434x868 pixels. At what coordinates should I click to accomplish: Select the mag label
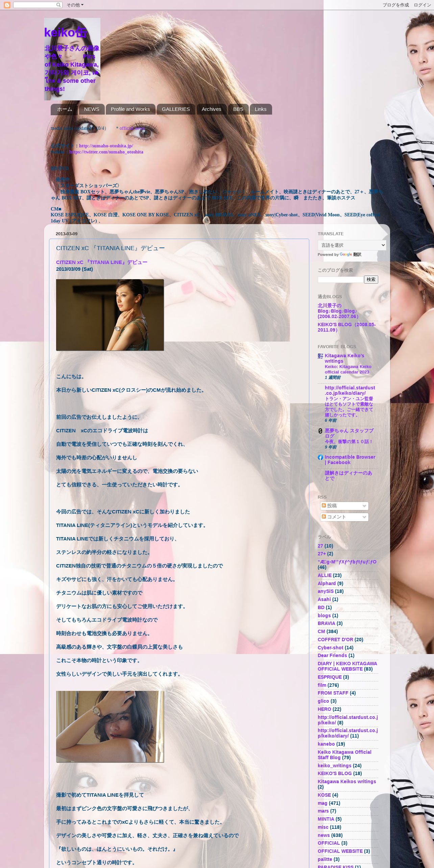point(322,803)
